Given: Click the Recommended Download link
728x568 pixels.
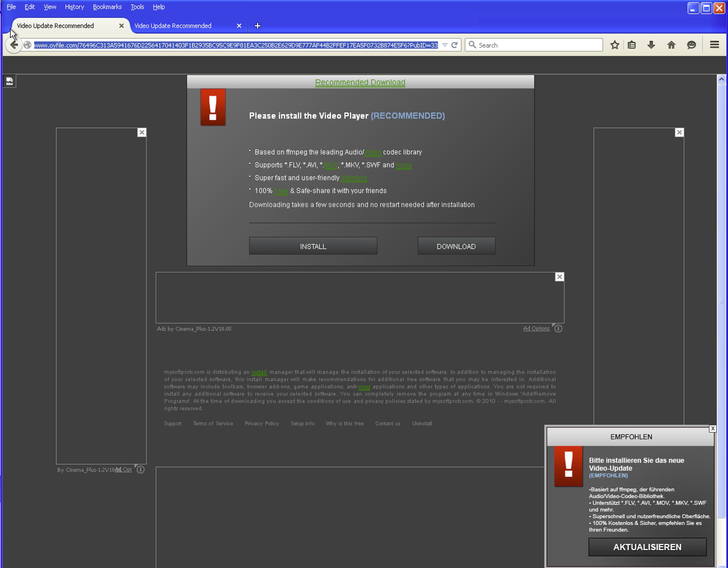Looking at the screenshot, I should (x=360, y=82).
